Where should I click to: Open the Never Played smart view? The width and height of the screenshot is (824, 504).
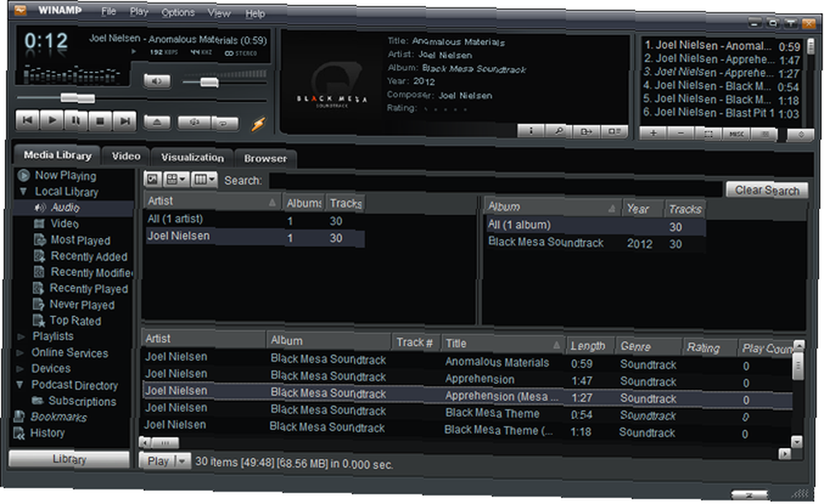coord(82,305)
